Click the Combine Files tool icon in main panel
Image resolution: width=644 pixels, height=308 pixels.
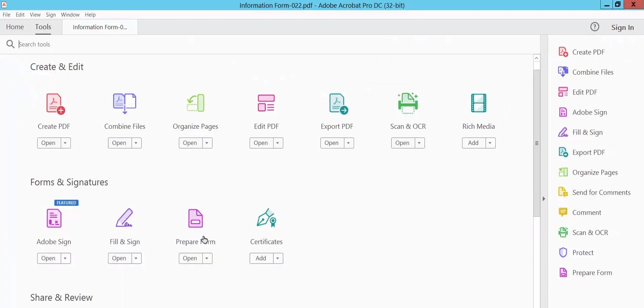click(x=125, y=103)
